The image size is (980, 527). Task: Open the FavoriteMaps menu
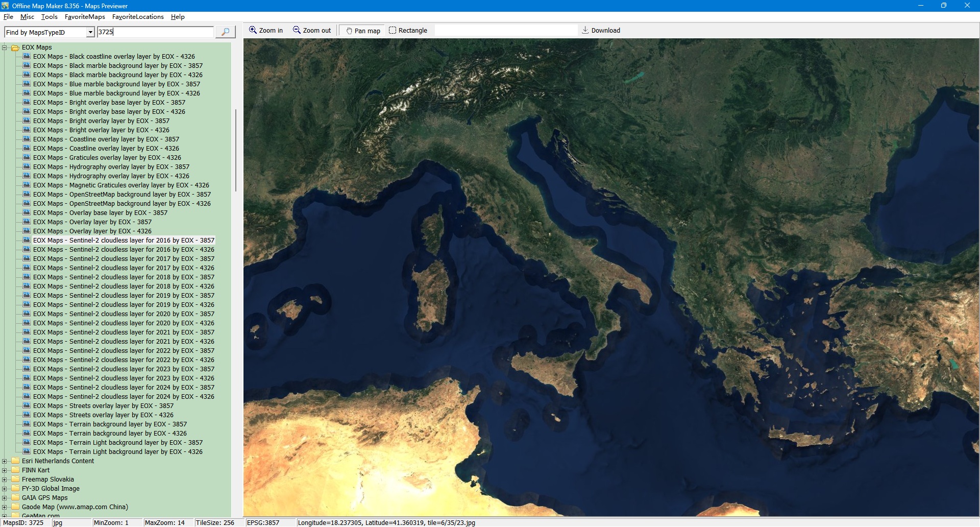click(x=85, y=17)
